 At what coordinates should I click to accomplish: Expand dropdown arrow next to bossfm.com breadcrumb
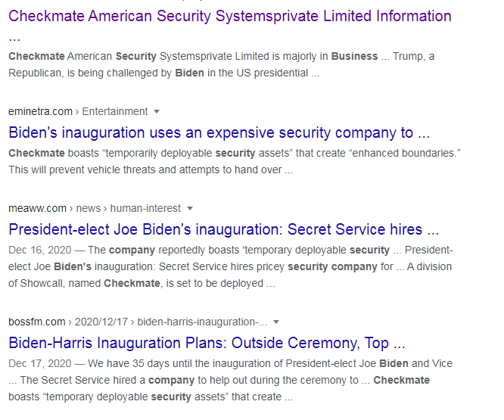pyautogui.click(x=275, y=322)
